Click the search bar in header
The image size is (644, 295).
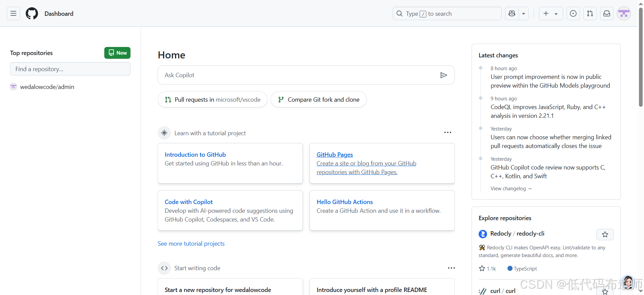(447, 13)
